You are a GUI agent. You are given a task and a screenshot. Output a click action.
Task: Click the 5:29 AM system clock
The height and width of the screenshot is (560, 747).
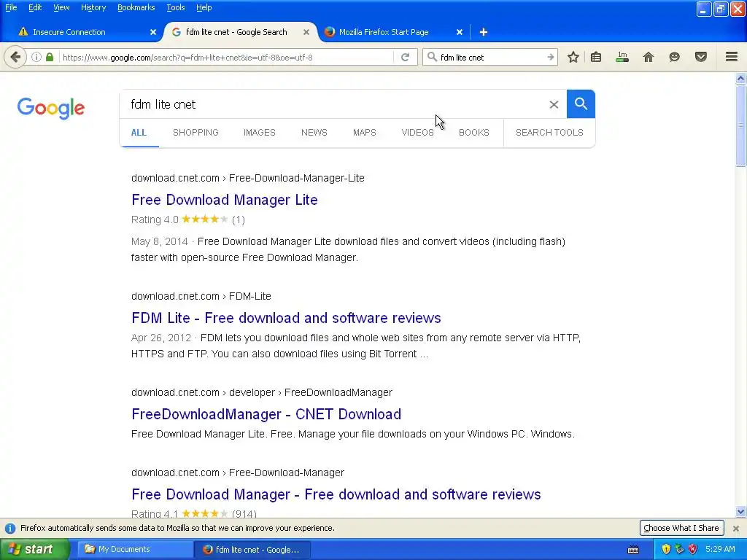point(720,549)
